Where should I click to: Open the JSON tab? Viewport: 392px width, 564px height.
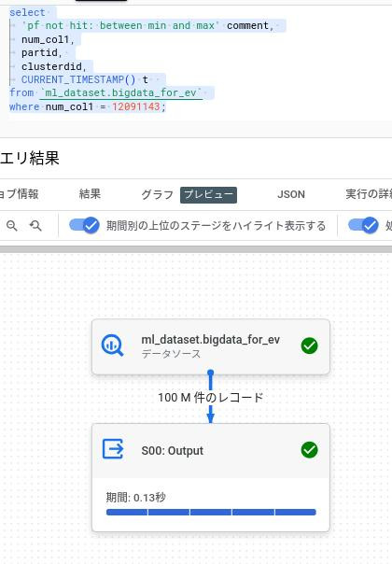291,194
